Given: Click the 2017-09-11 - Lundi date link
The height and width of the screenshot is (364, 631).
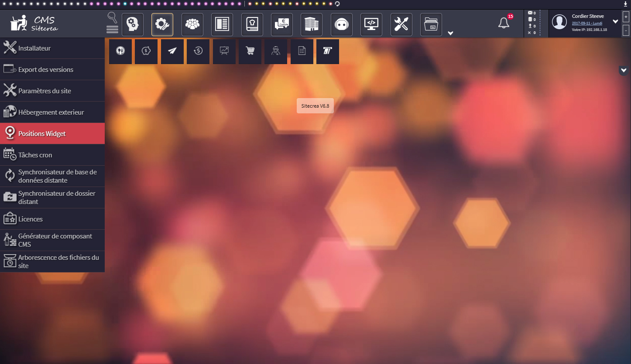Looking at the screenshot, I should point(587,23).
